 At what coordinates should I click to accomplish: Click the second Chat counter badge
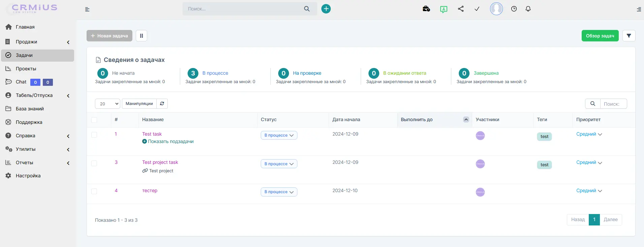(48, 82)
